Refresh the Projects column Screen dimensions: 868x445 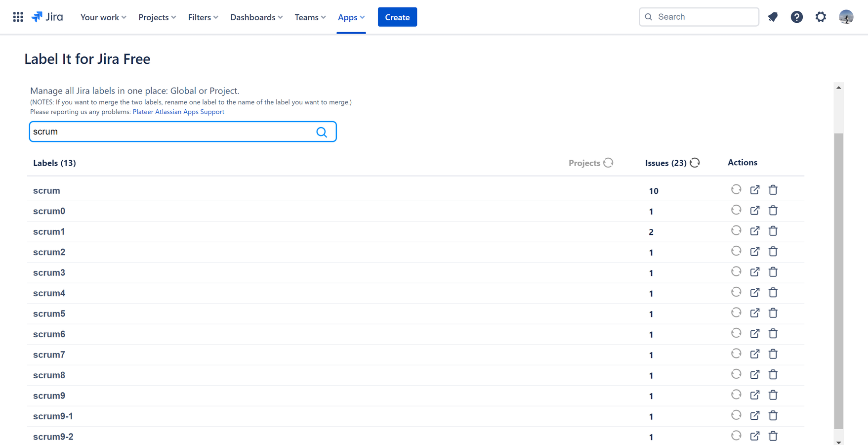coord(608,163)
